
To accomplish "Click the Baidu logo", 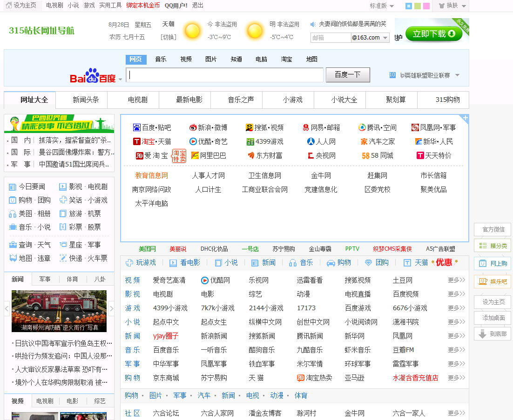I will 93,76.
